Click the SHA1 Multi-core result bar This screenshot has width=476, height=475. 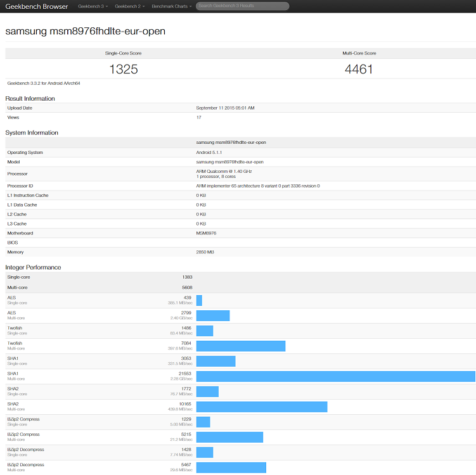(x=335, y=376)
